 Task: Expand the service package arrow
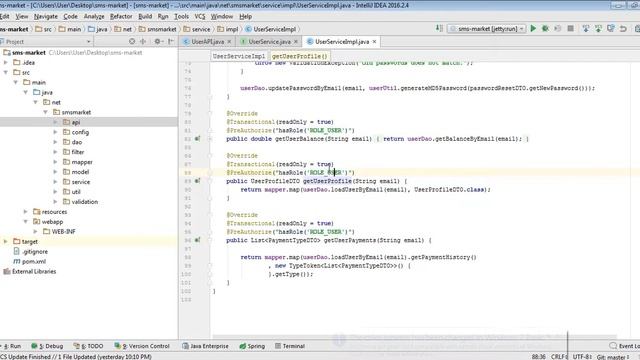coord(55,182)
